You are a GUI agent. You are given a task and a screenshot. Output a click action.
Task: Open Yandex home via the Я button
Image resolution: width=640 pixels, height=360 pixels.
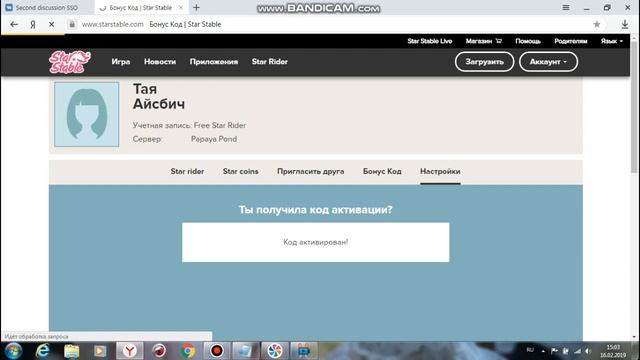[33, 24]
